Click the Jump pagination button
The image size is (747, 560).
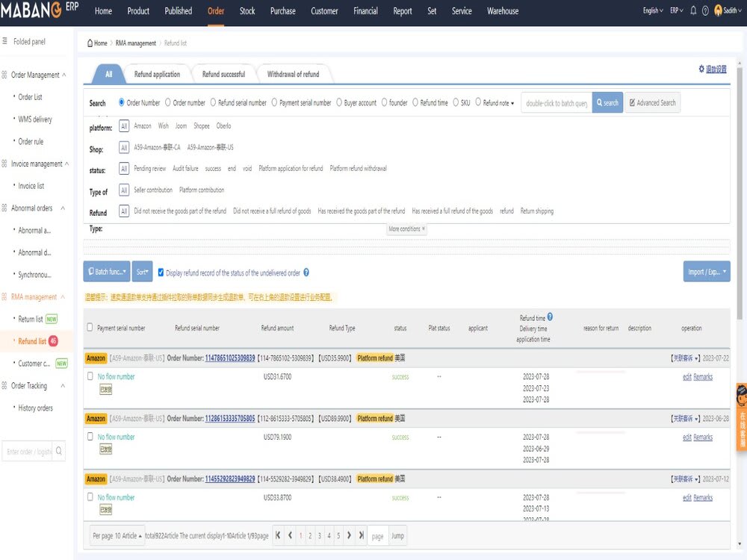pyautogui.click(x=397, y=535)
